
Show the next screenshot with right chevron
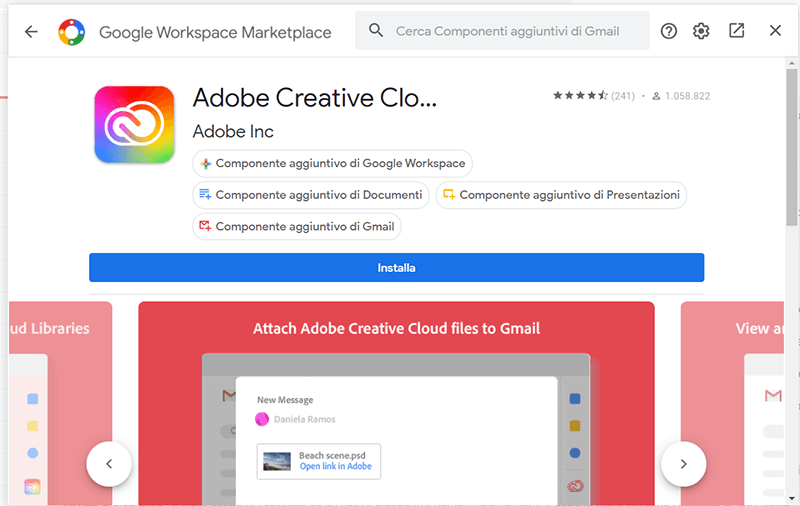683,464
